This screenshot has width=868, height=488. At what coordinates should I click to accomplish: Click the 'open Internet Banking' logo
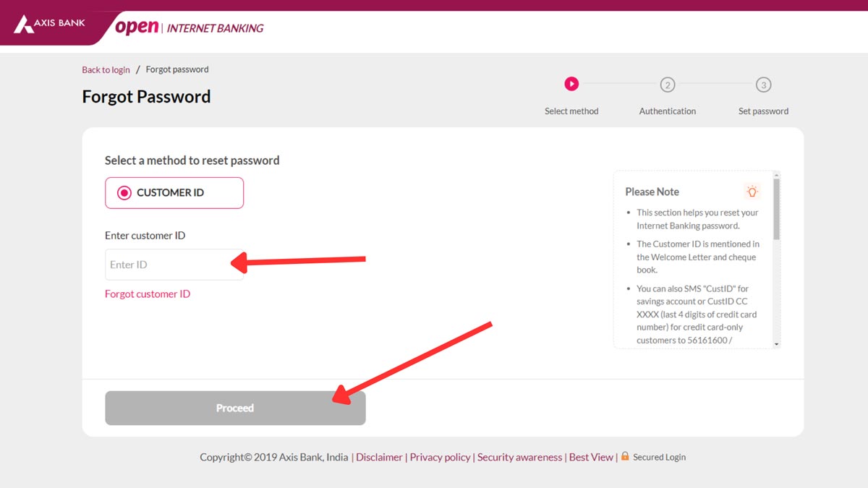tap(188, 26)
